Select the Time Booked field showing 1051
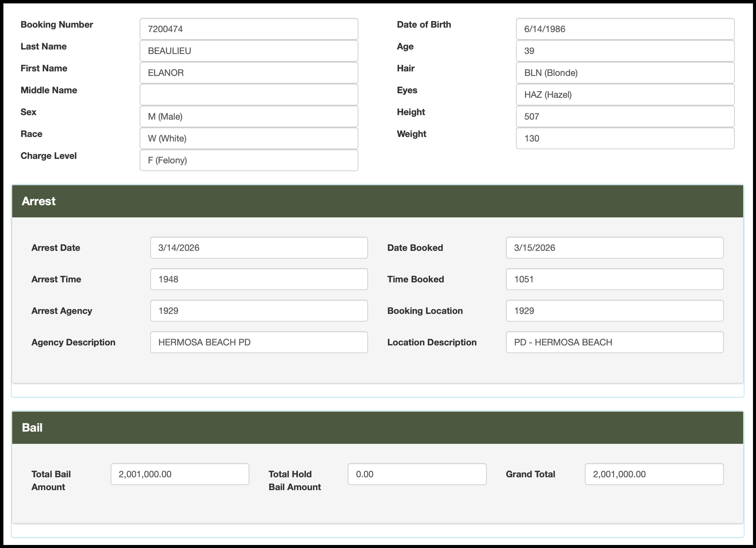 pyautogui.click(x=614, y=279)
